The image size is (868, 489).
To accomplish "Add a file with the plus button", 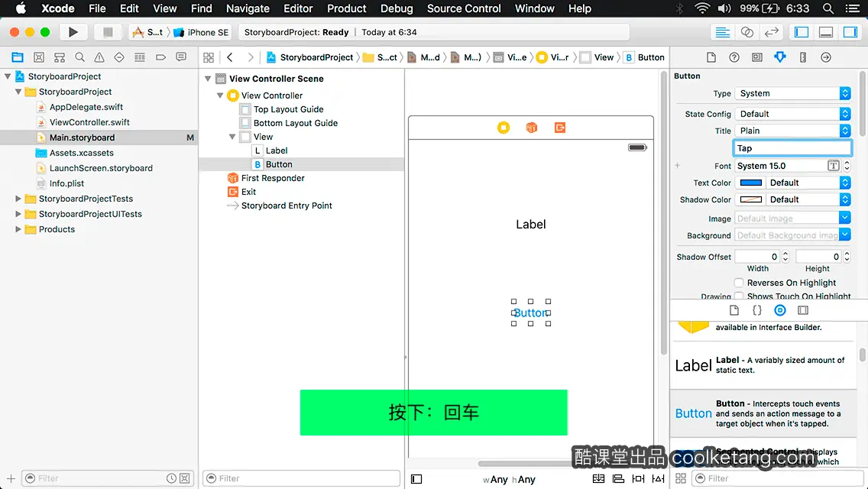I will [11, 478].
